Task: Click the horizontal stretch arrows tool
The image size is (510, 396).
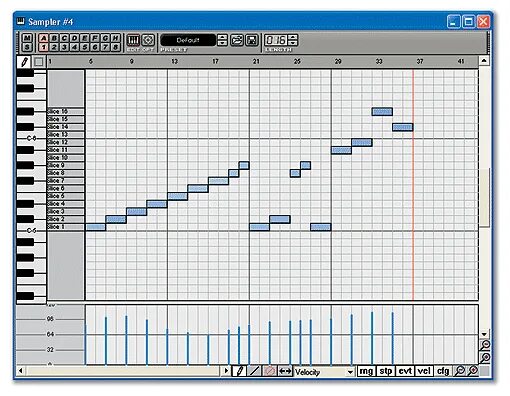Action: click(285, 371)
